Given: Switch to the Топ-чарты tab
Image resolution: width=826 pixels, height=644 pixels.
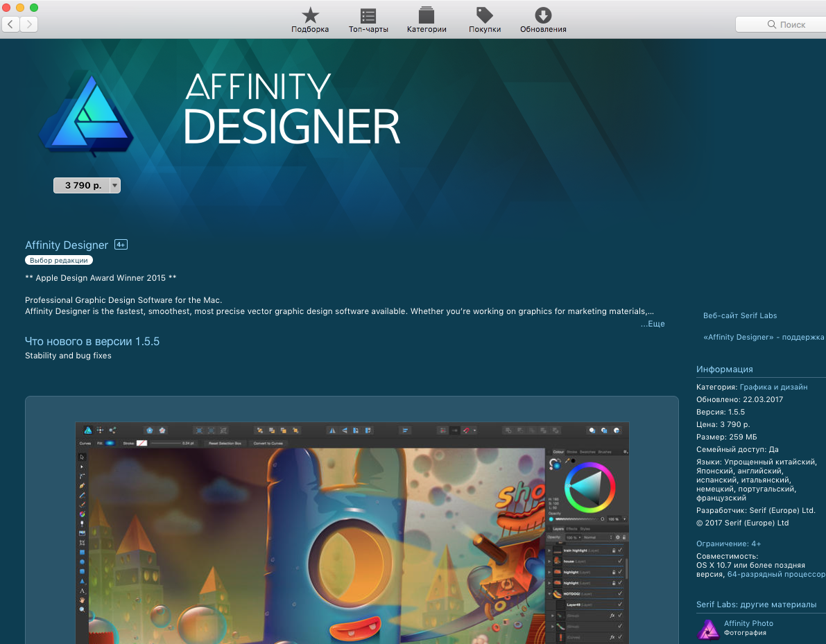Looking at the screenshot, I should (x=368, y=21).
